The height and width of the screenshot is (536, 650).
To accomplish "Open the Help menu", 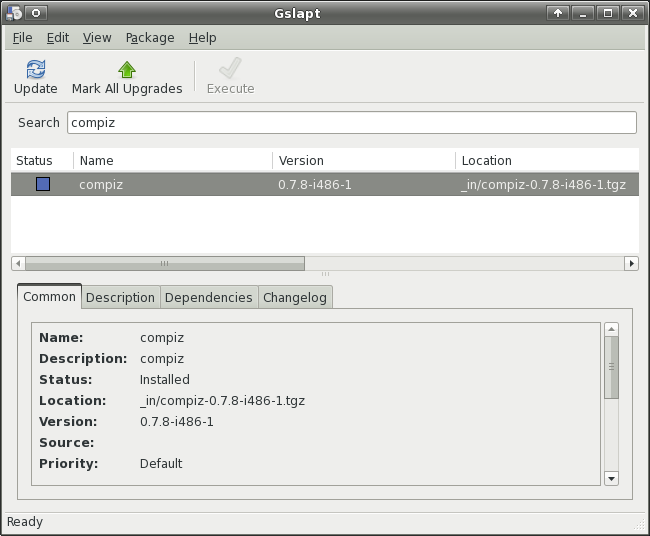I will [202, 38].
